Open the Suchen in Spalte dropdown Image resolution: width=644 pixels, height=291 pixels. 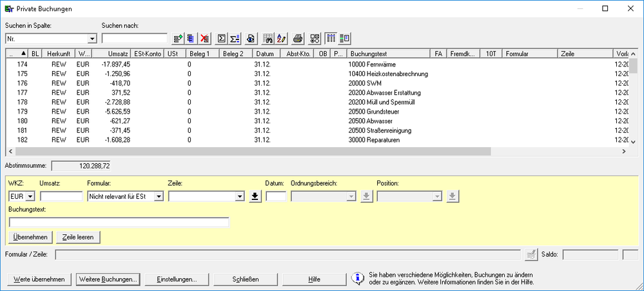(92, 39)
